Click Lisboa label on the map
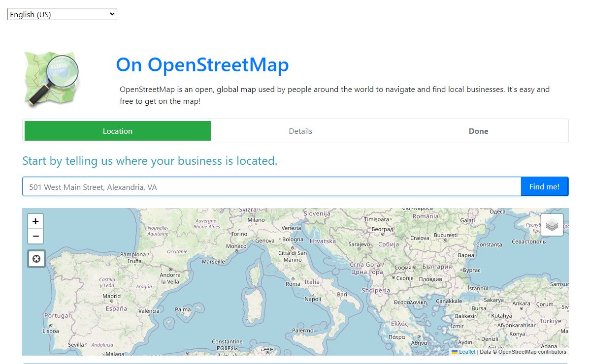This screenshot has height=364, width=591. (x=51, y=331)
